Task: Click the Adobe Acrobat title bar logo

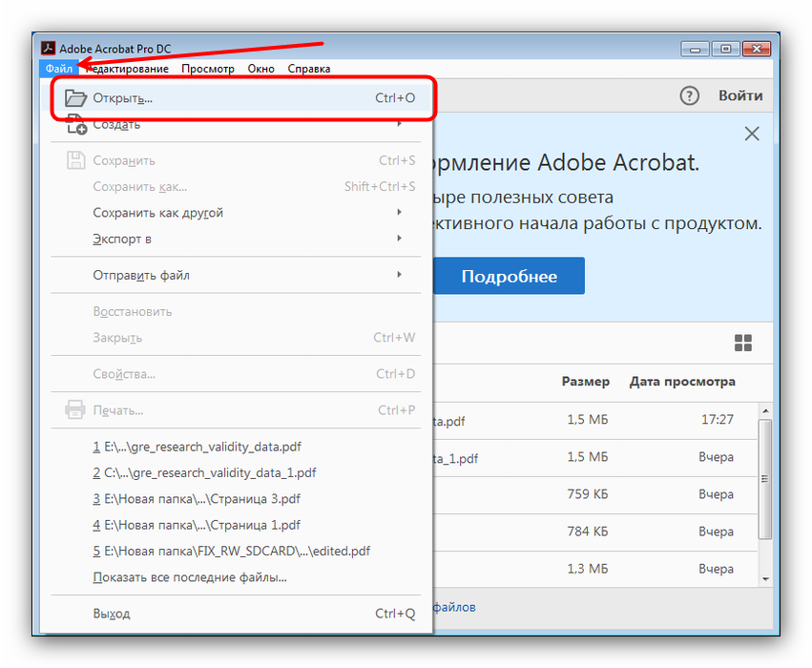Action: click(47, 49)
